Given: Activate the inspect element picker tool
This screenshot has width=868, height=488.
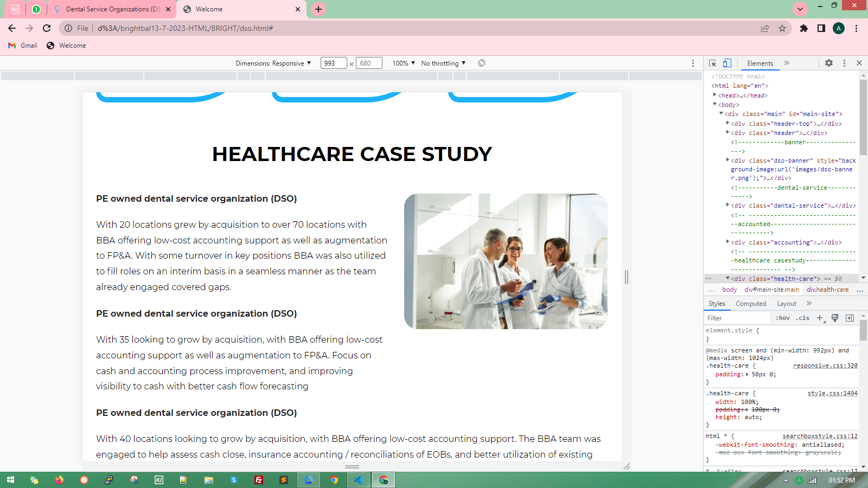Looking at the screenshot, I should 713,63.
